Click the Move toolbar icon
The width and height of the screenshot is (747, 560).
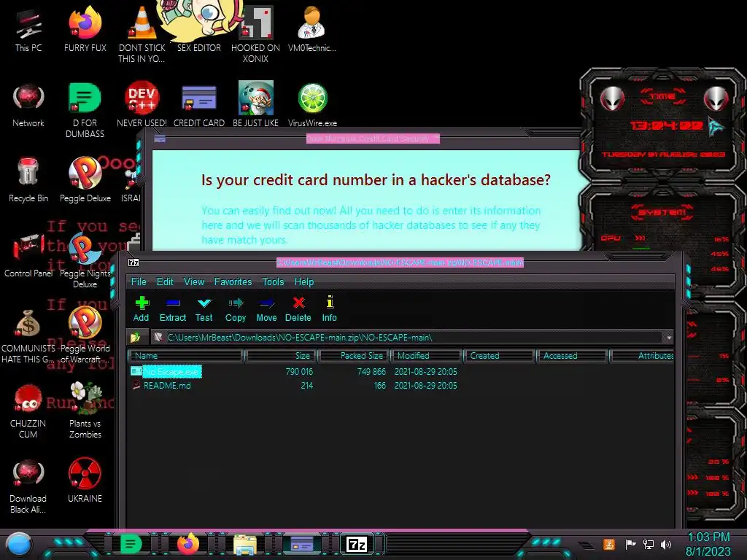(266, 309)
